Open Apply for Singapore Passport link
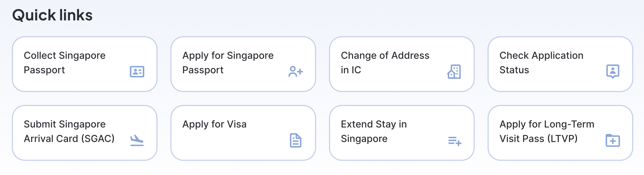 [x=243, y=64]
